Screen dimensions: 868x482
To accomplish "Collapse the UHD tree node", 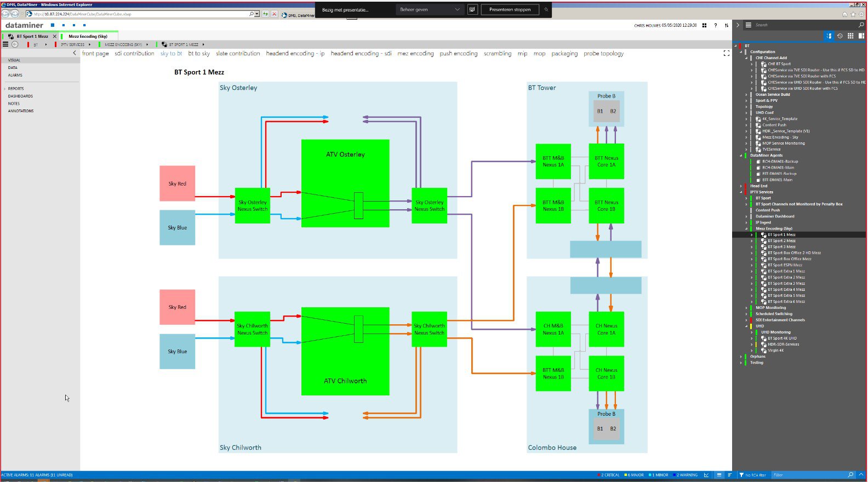I will (x=746, y=326).
